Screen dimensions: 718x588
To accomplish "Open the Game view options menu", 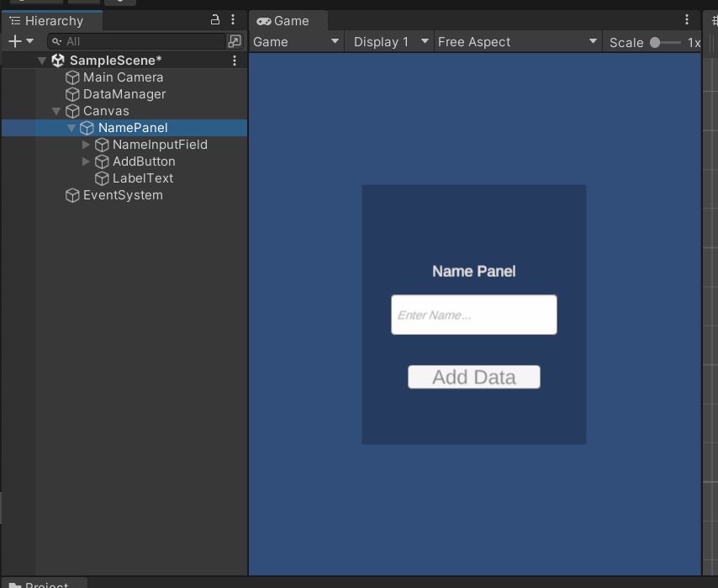I will pyautogui.click(x=687, y=19).
